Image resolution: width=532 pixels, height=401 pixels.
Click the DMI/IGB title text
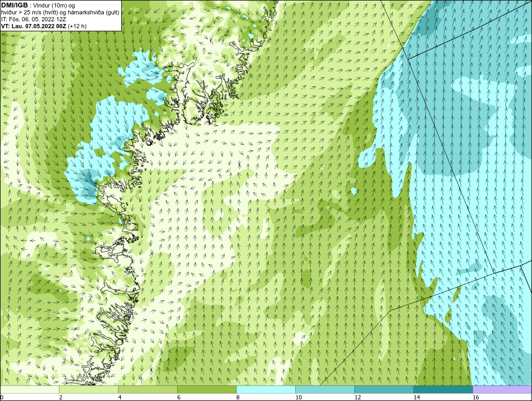click(14, 5)
